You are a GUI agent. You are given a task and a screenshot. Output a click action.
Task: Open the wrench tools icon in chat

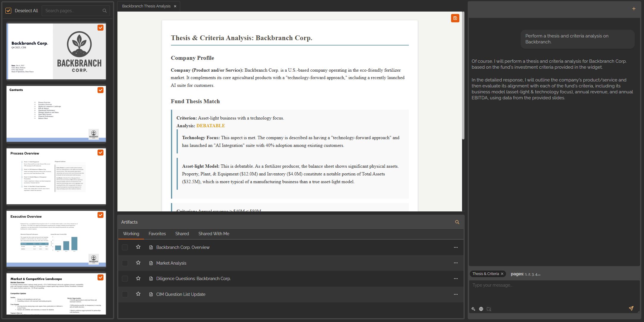point(473,309)
